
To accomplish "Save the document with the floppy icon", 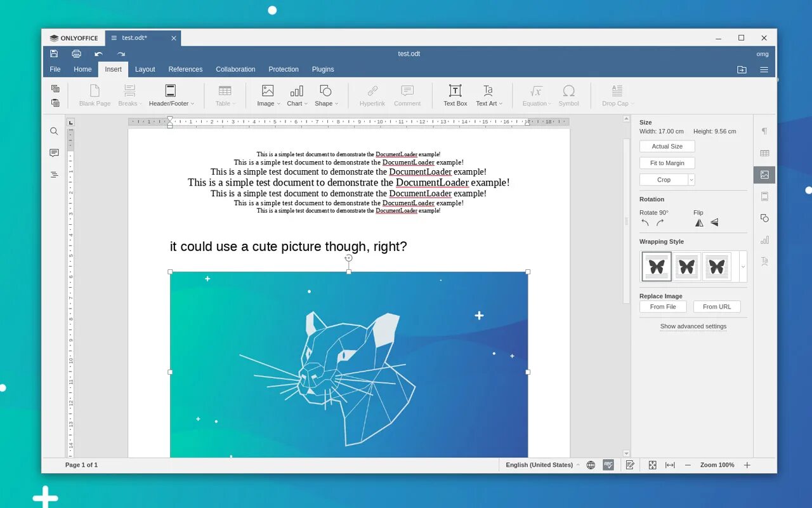I will [x=54, y=54].
